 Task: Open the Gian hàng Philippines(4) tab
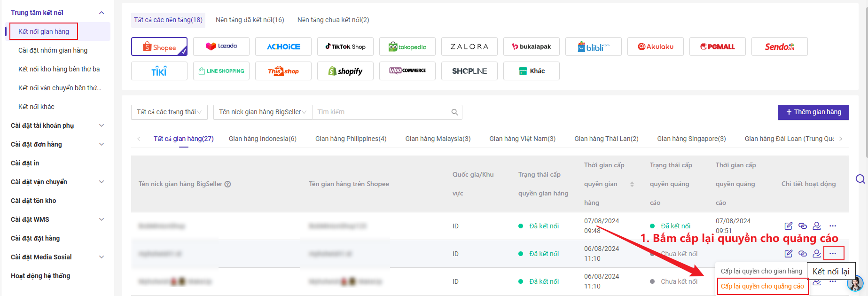point(351,139)
